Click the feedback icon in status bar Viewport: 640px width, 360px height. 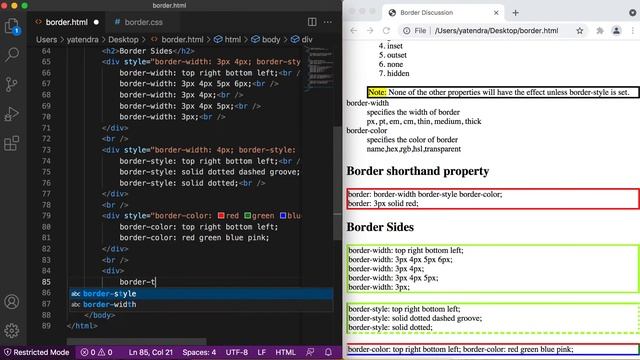coord(310,352)
